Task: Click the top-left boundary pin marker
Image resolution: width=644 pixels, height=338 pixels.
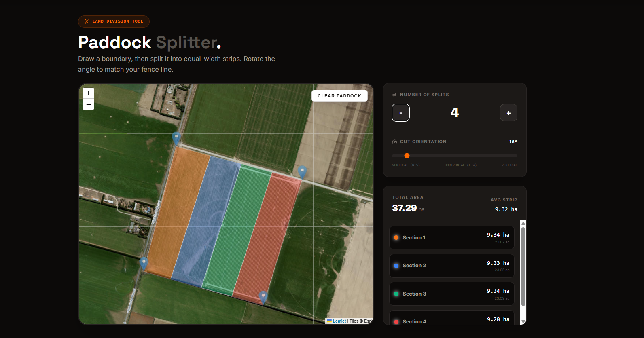Action: [176, 137]
